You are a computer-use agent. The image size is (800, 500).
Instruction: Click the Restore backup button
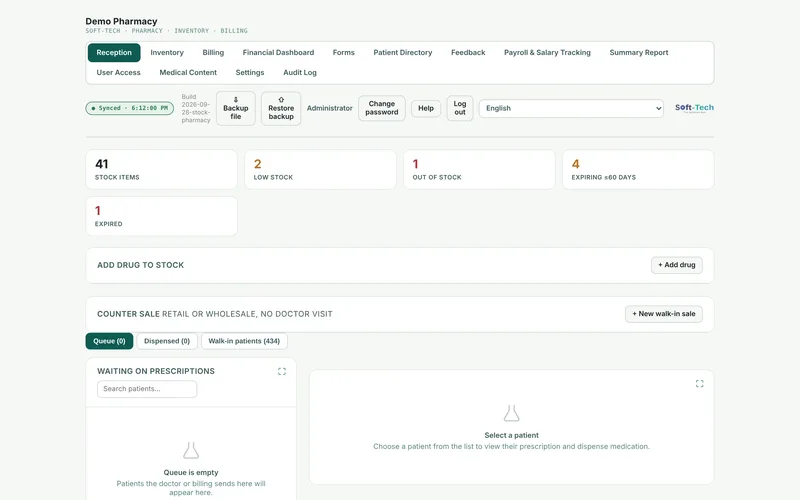(281, 108)
